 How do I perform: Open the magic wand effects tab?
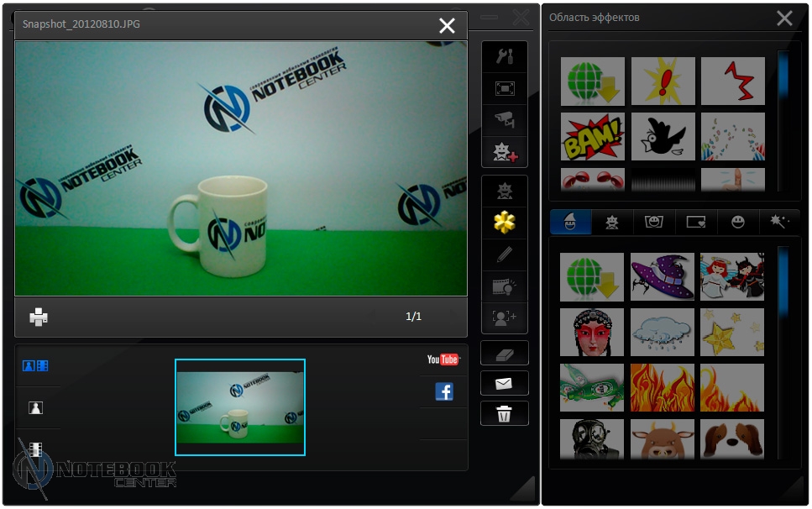pos(779,222)
